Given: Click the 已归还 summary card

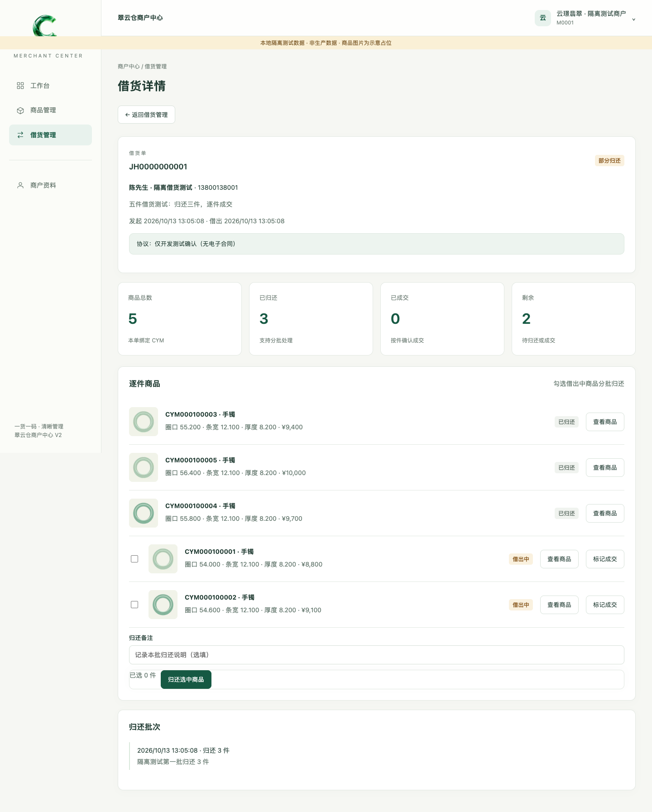Looking at the screenshot, I should (311, 319).
